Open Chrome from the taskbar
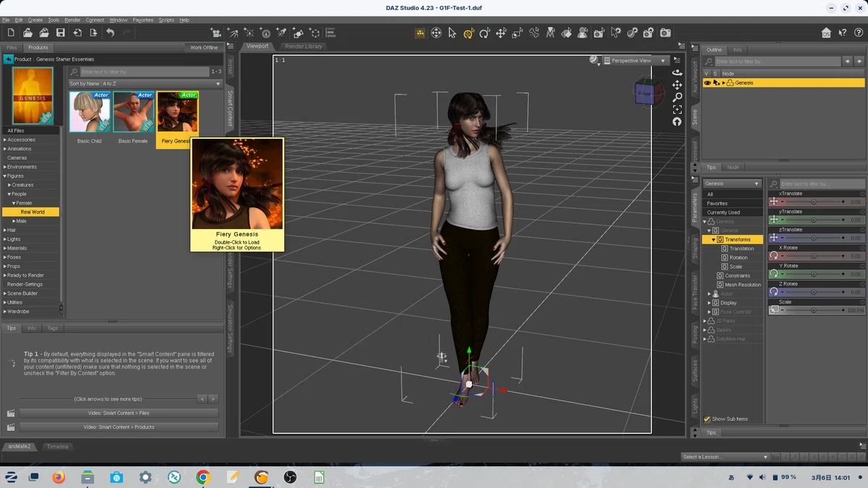The width and height of the screenshot is (868, 488). (203, 477)
